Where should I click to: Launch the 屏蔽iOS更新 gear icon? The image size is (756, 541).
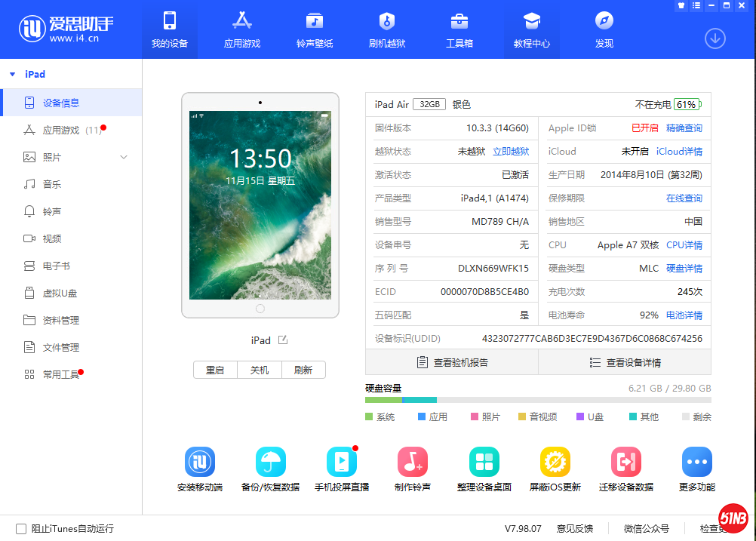click(x=555, y=460)
